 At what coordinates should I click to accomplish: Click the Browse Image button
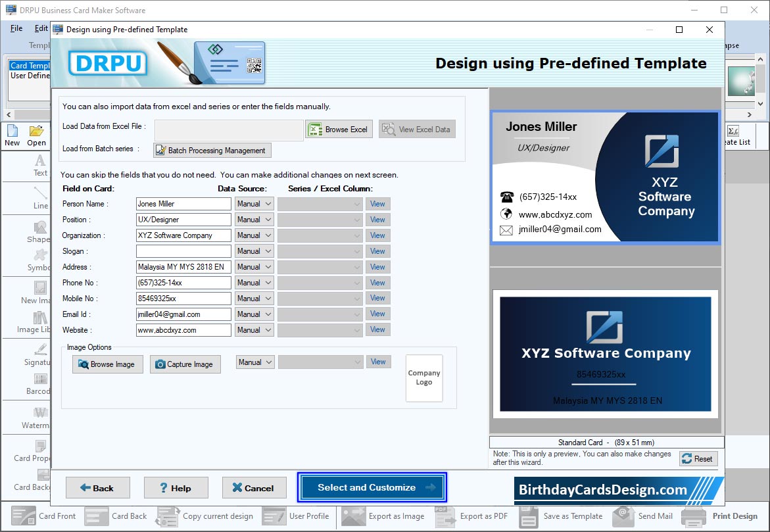108,364
